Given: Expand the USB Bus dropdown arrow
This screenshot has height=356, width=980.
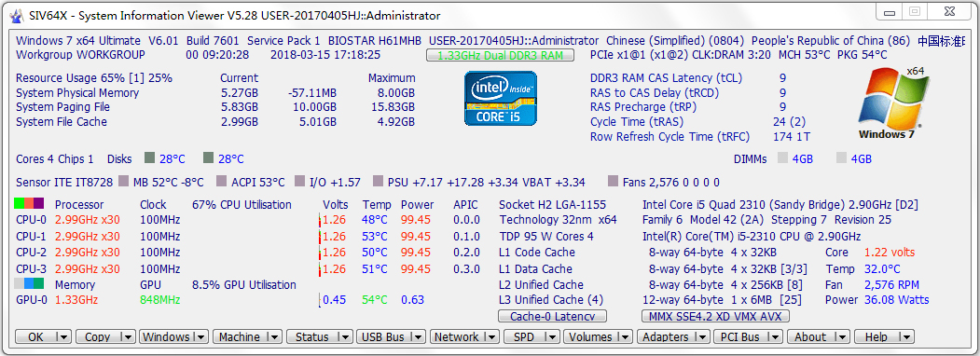Looking at the screenshot, I should click(418, 336).
